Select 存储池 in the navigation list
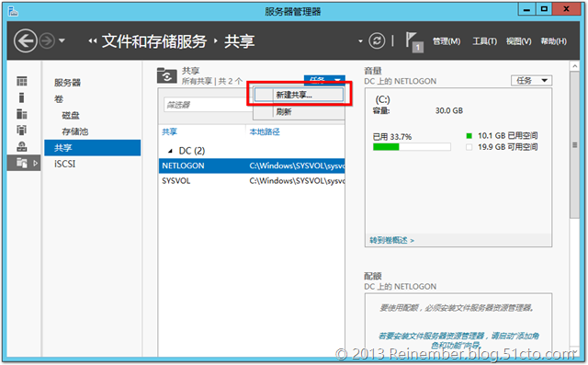Image resolution: width=588 pixels, height=365 pixels. (75, 131)
